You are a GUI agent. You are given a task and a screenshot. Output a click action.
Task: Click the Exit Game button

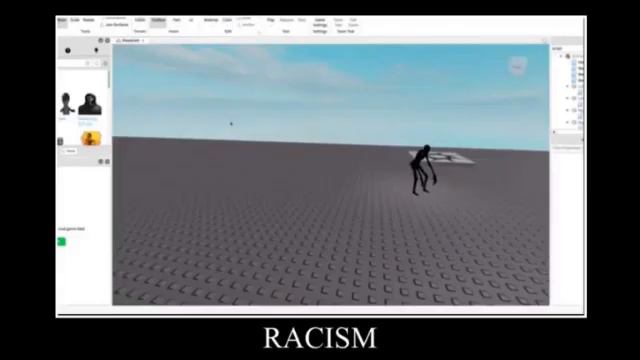(x=353, y=22)
